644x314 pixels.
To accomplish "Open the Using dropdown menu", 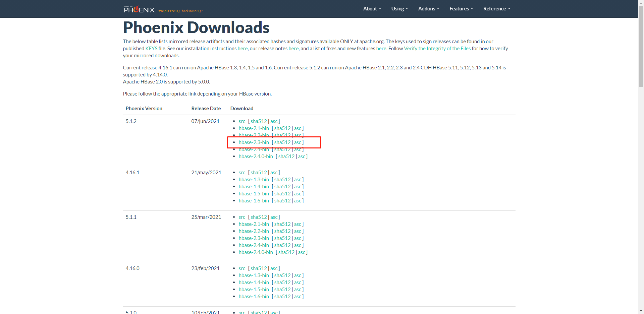I will (399, 9).
